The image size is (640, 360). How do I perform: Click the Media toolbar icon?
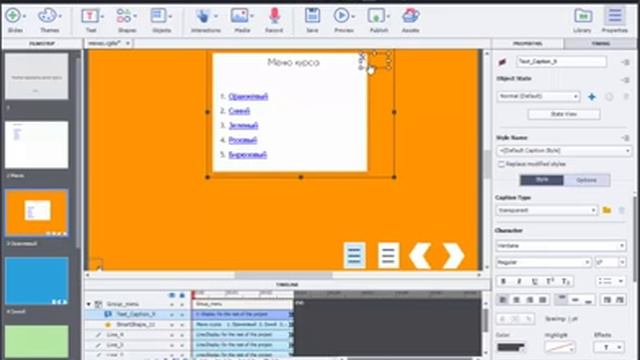point(240,16)
